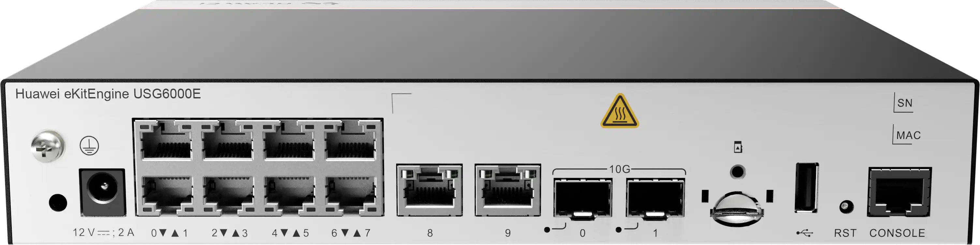Click the USB port
980x245 pixels.
coord(807,188)
